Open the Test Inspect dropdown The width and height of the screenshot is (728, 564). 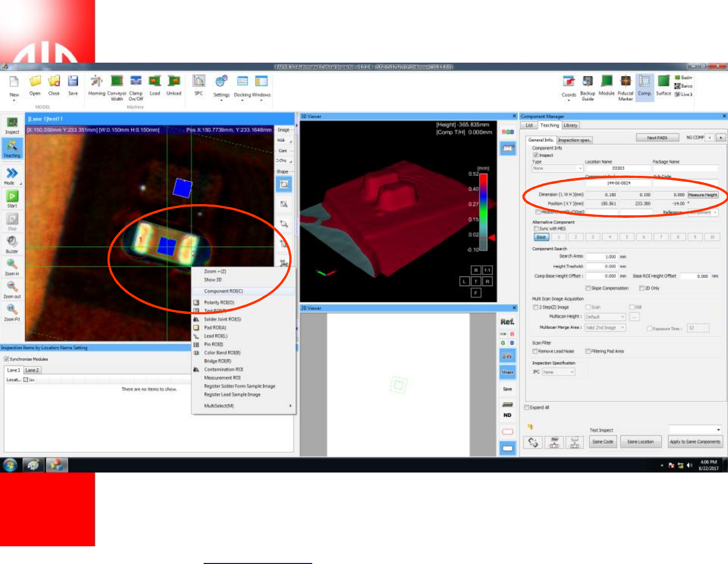point(696,430)
